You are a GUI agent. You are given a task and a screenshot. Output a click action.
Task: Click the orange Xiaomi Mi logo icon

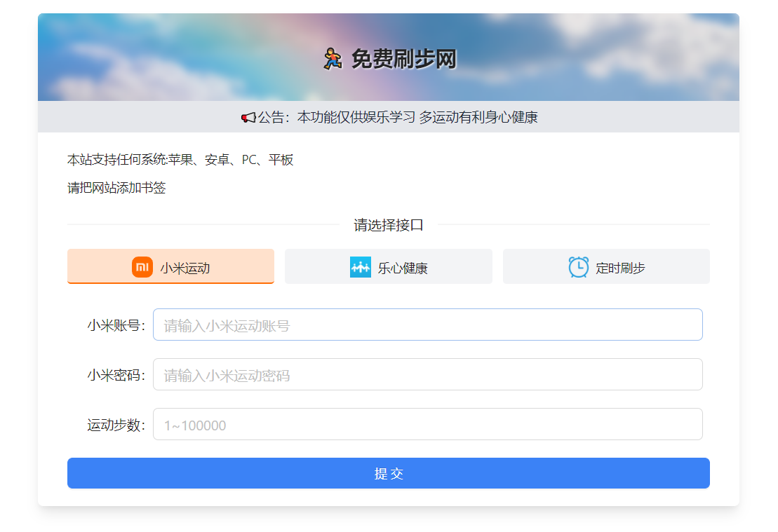(142, 267)
